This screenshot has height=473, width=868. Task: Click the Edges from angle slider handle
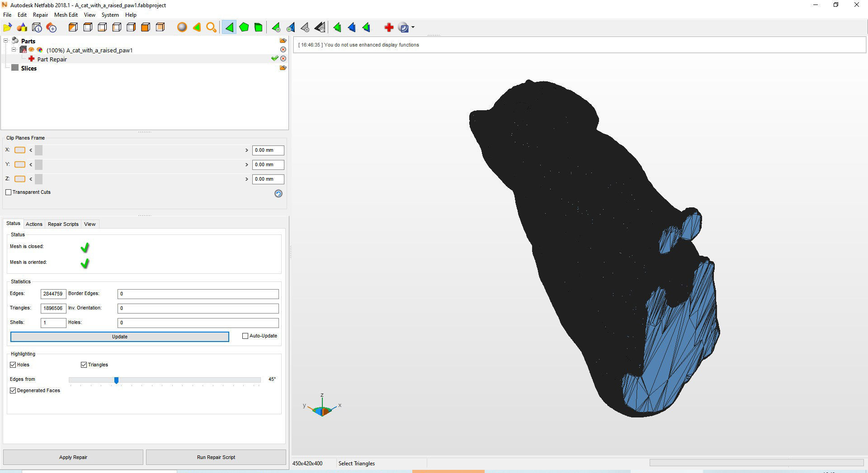(x=116, y=380)
